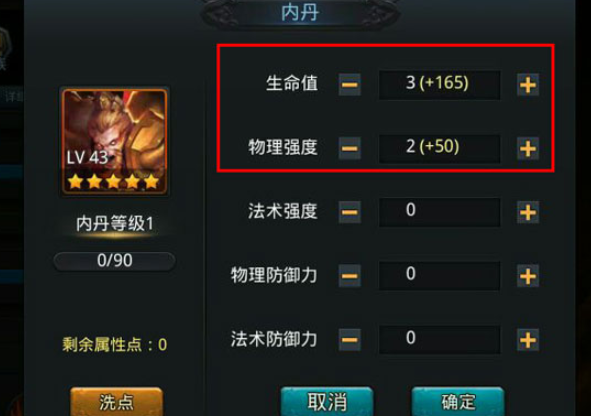The width and height of the screenshot is (591, 416).
Task: Select the 物理强度 value field showing 2 (+50)
Action: (x=439, y=148)
